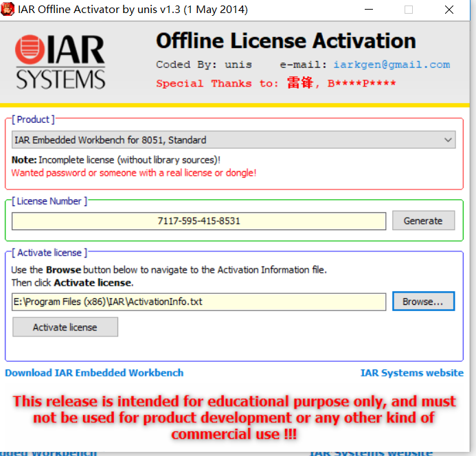Click the Browse... button
This screenshot has width=476, height=456.
(x=423, y=301)
